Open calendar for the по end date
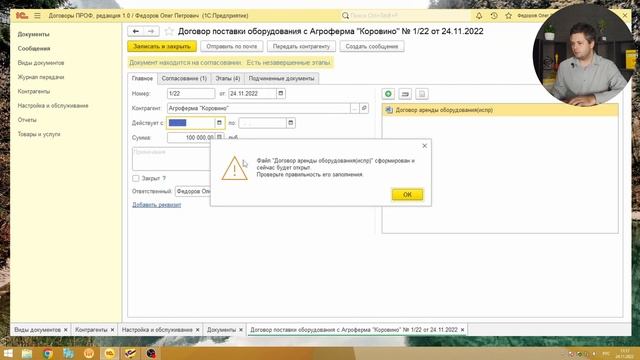640x360 pixels. [291, 123]
